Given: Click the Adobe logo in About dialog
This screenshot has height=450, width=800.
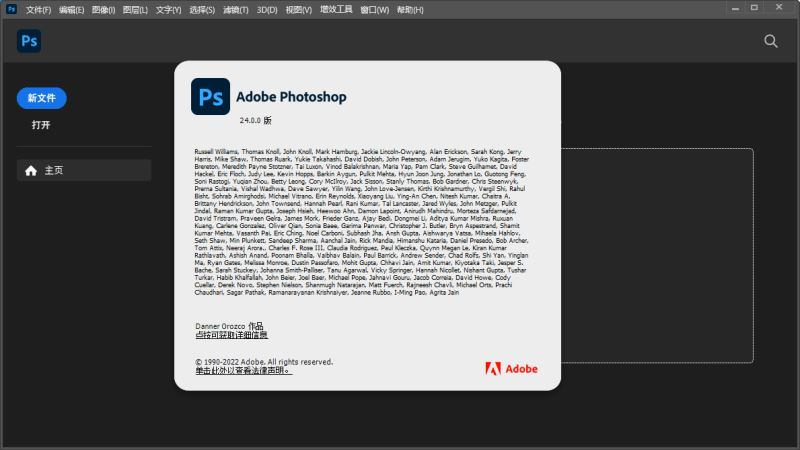Looking at the screenshot, I should 511,368.
